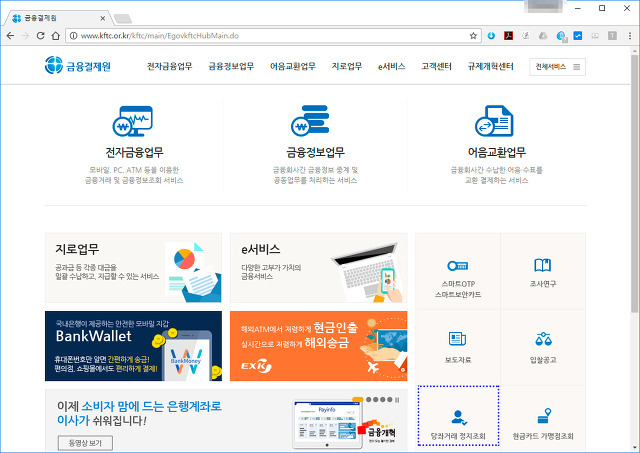The width and height of the screenshot is (640, 453).
Task: Select the 당좌거래 정지조회 person icon
Action: (x=459, y=417)
